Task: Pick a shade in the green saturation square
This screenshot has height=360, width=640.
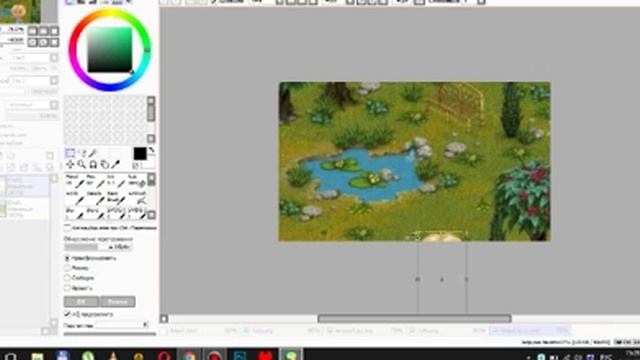Action: [110, 49]
